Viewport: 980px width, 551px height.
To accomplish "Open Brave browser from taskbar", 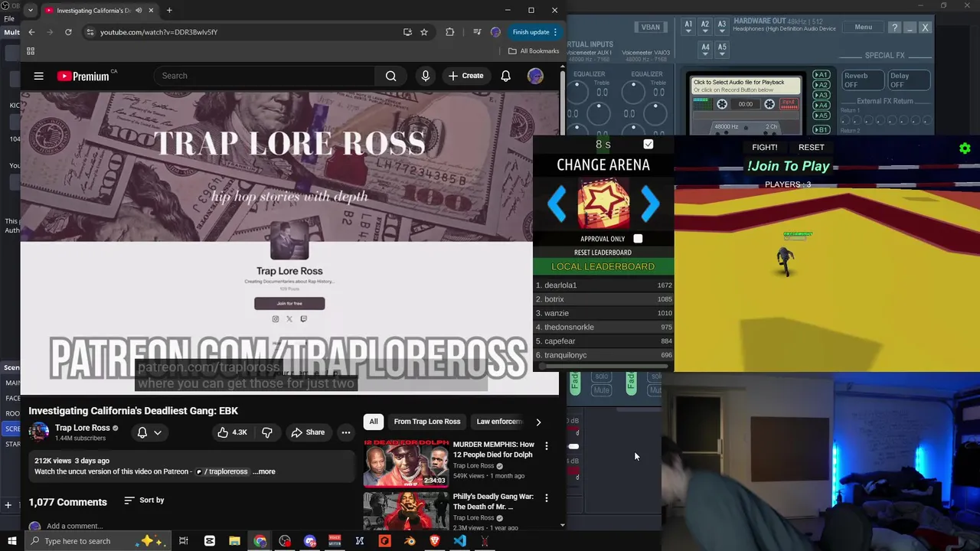I will [434, 541].
